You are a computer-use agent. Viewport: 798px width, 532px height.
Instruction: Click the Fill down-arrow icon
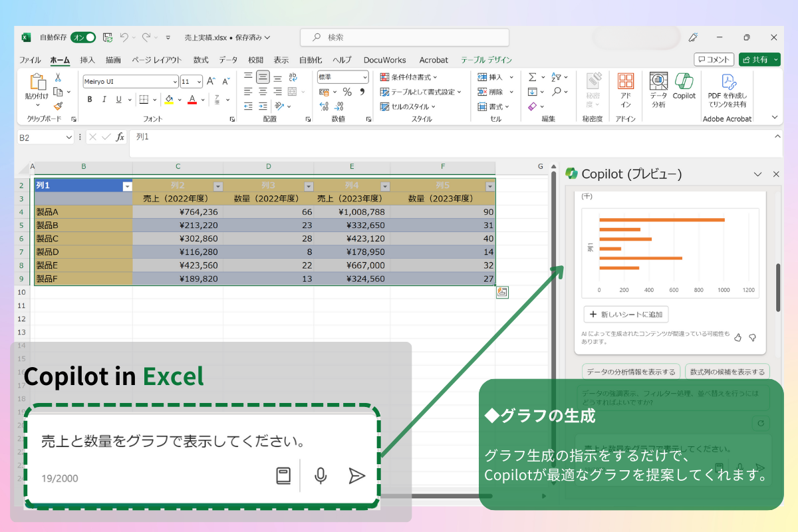[x=532, y=92]
